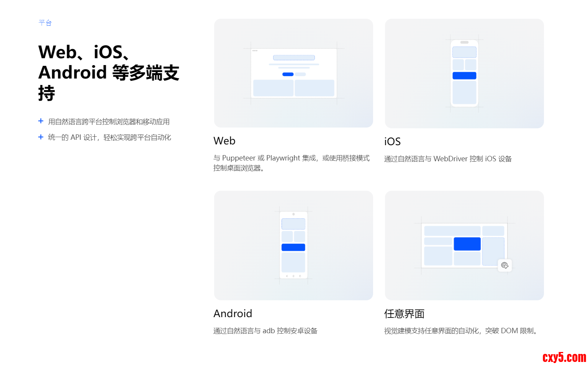Click the Android phone illustration card

pos(293,246)
